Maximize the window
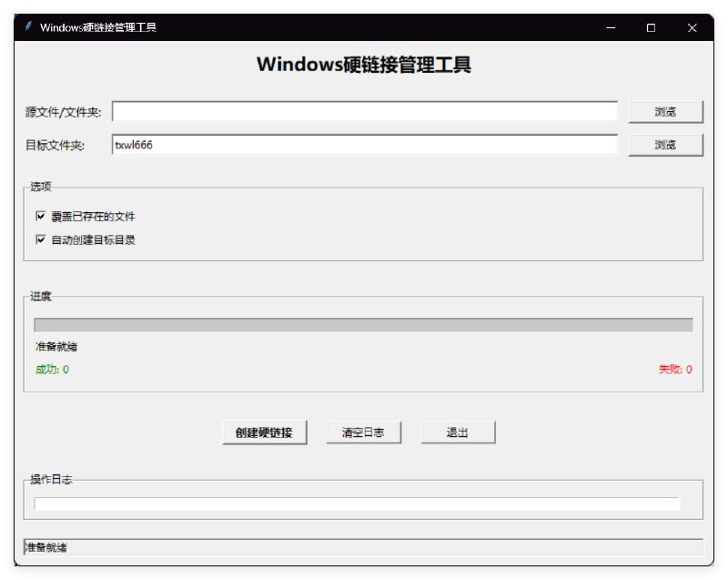 [651, 28]
